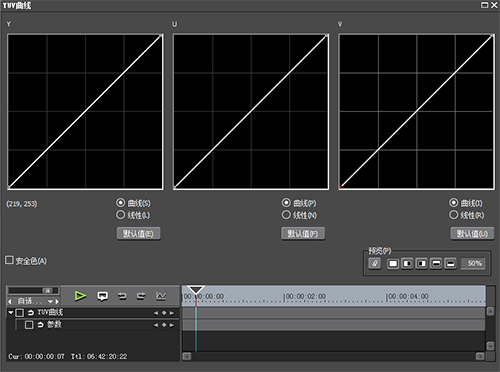Enable the YUV曲线 keyframe checkbox

[20, 313]
